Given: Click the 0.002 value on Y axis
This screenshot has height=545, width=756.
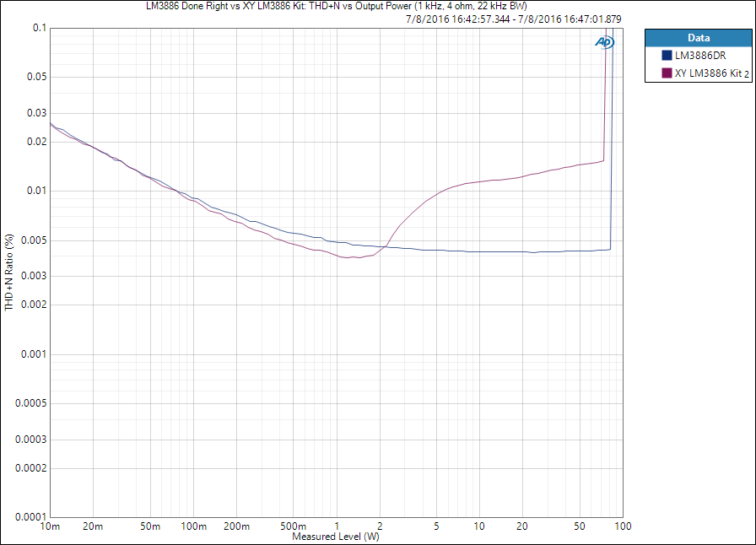Looking at the screenshot, I should [34, 305].
